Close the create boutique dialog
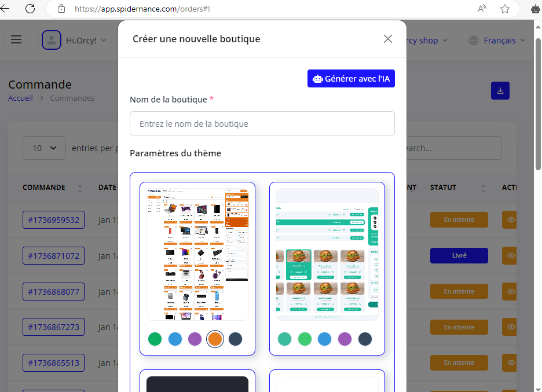The image size is (542, 392). [x=388, y=39]
